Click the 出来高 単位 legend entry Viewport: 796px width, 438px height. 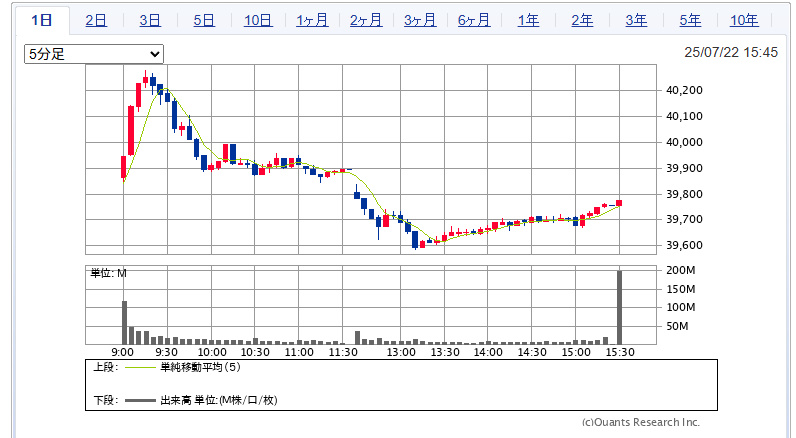tap(219, 400)
